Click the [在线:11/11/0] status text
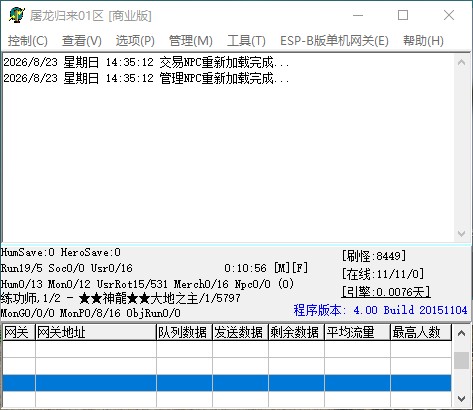473x410 pixels. tap(383, 274)
